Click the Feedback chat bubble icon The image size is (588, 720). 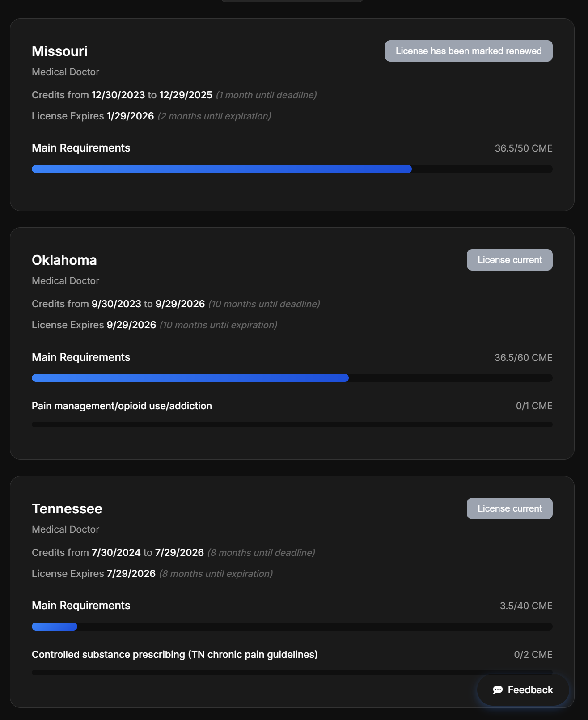(x=498, y=690)
